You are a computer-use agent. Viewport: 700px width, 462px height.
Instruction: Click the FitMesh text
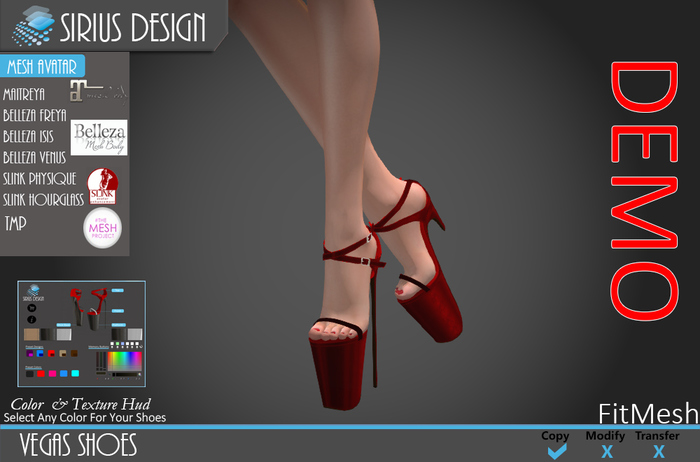pos(648,413)
